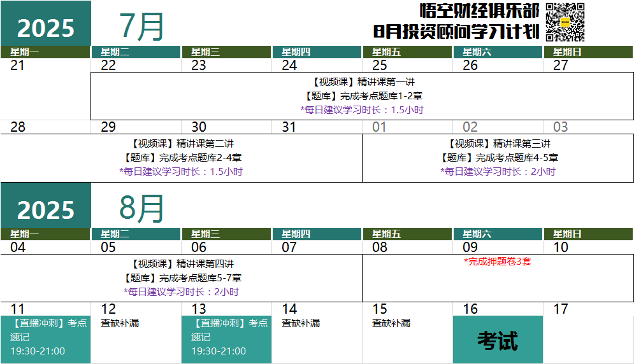
Task: Click the 8月 month label
Action: pos(142,208)
